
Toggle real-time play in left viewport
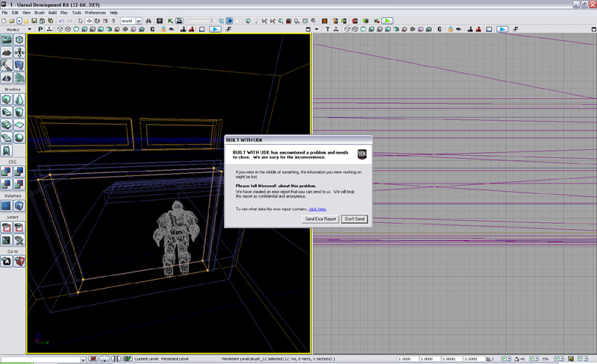215,30
